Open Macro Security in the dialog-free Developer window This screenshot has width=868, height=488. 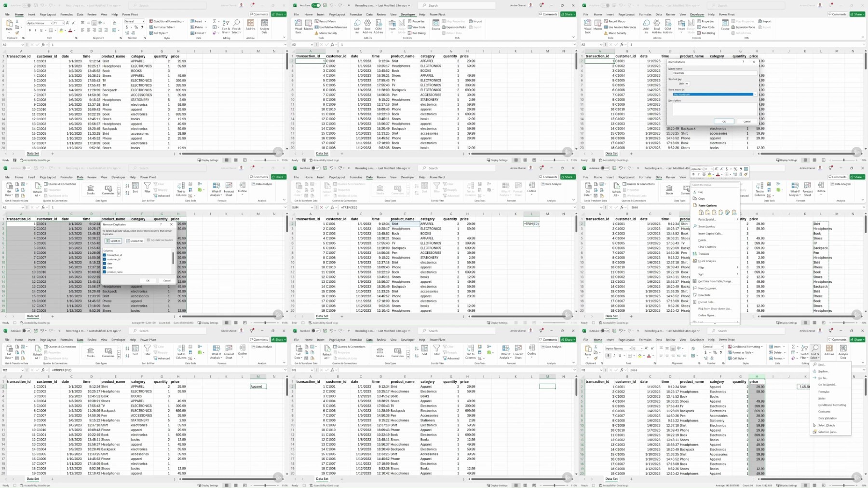326,33
